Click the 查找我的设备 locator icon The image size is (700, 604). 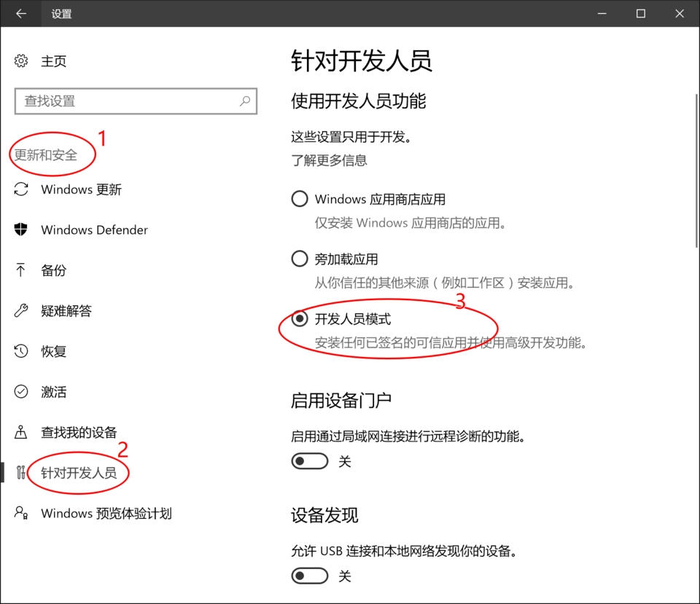20,432
